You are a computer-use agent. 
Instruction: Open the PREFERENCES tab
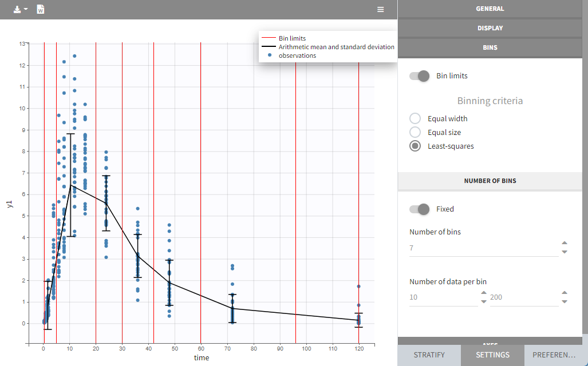(x=555, y=355)
